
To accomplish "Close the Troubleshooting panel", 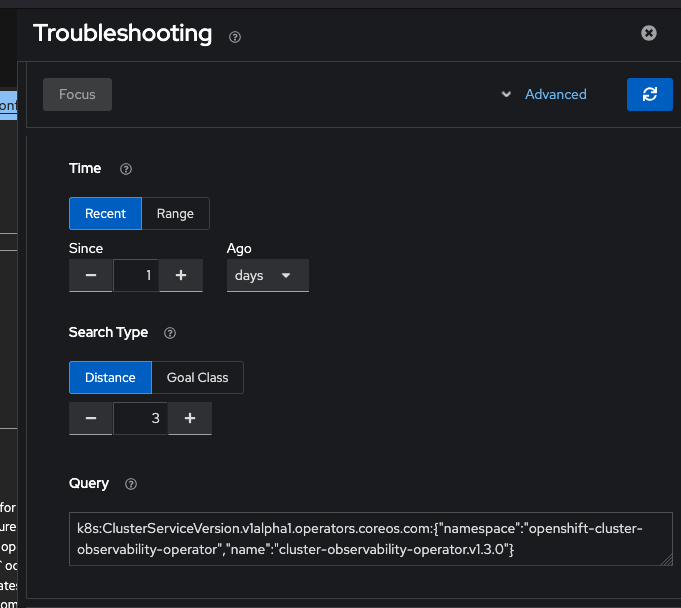I will (648, 33).
